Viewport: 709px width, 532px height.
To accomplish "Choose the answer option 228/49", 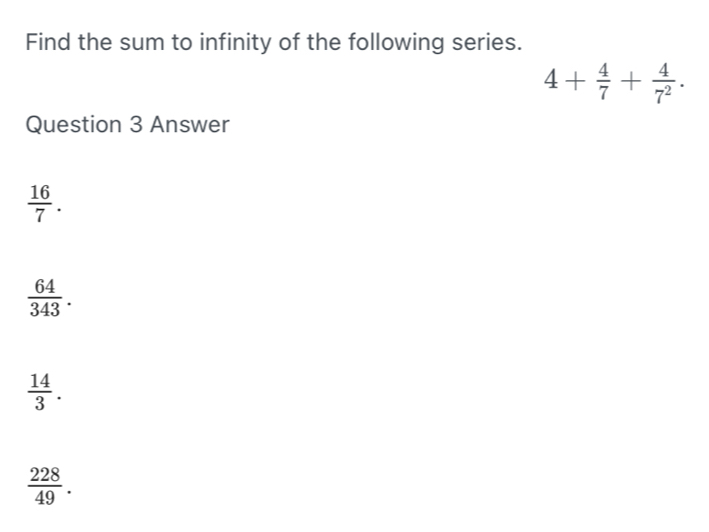I will point(46,485).
